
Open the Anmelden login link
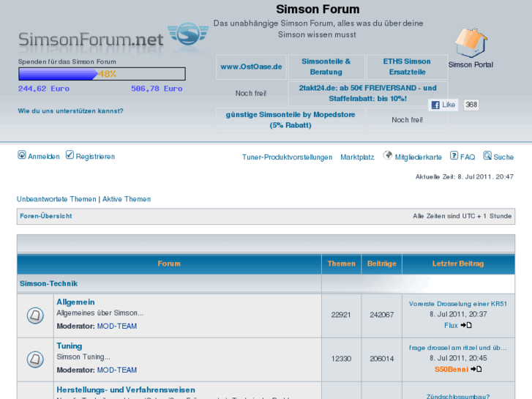(x=43, y=157)
